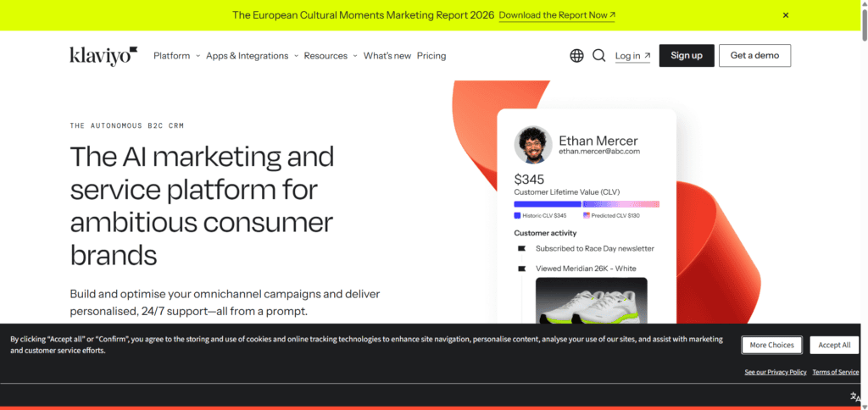Open the language globe selector
The image size is (868, 410).
pyautogui.click(x=576, y=55)
